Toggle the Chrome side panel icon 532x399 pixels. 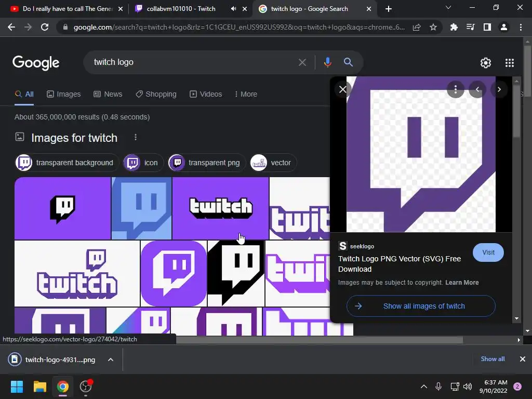coord(487,27)
